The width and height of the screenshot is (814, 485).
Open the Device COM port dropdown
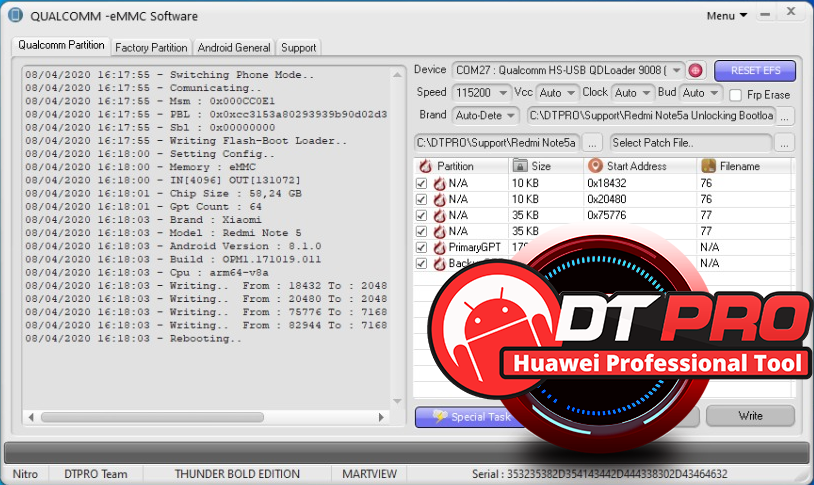676,70
